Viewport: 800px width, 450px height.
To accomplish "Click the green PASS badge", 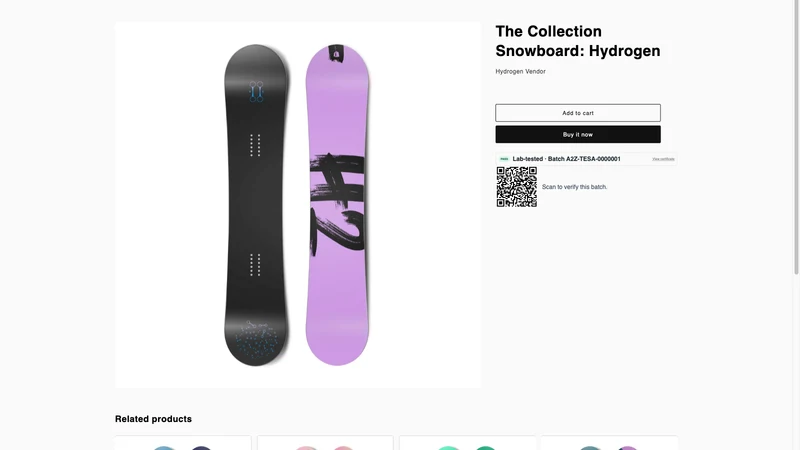I will (504, 159).
